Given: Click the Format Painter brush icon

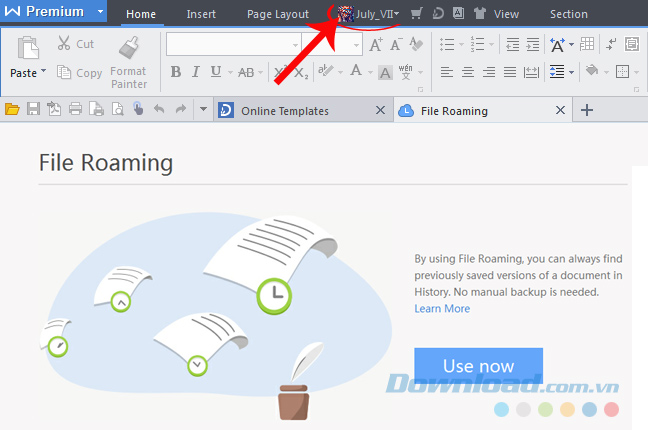Looking at the screenshot, I should [128, 47].
